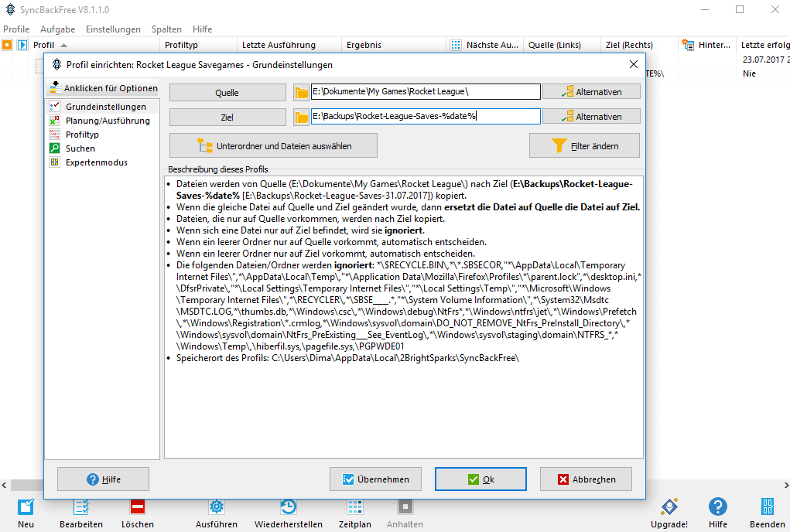Select Planung/Ausführung in the sidebar
The image size is (790, 532).
[x=103, y=121]
